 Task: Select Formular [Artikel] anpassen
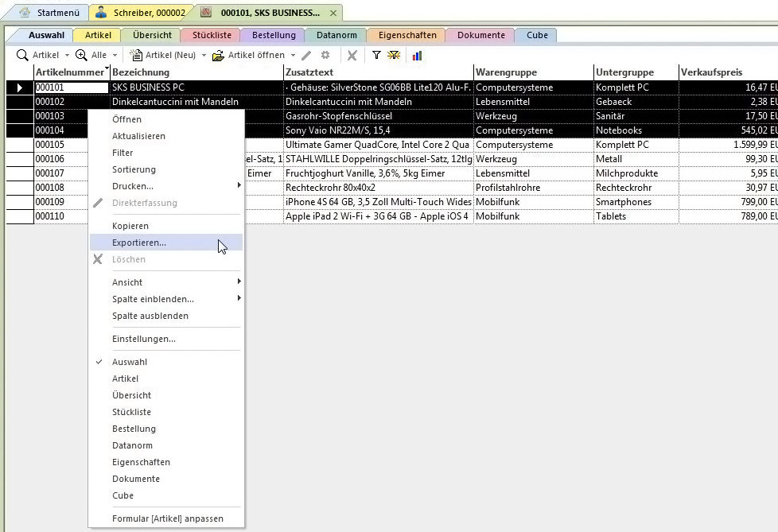click(167, 518)
